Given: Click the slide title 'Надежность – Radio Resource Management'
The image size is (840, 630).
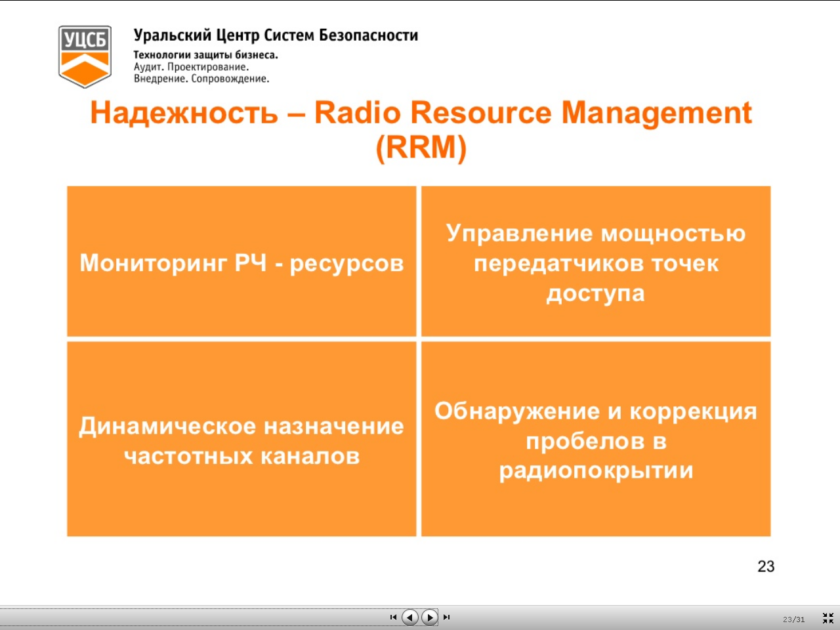Looking at the screenshot, I should pyautogui.click(x=421, y=129).
